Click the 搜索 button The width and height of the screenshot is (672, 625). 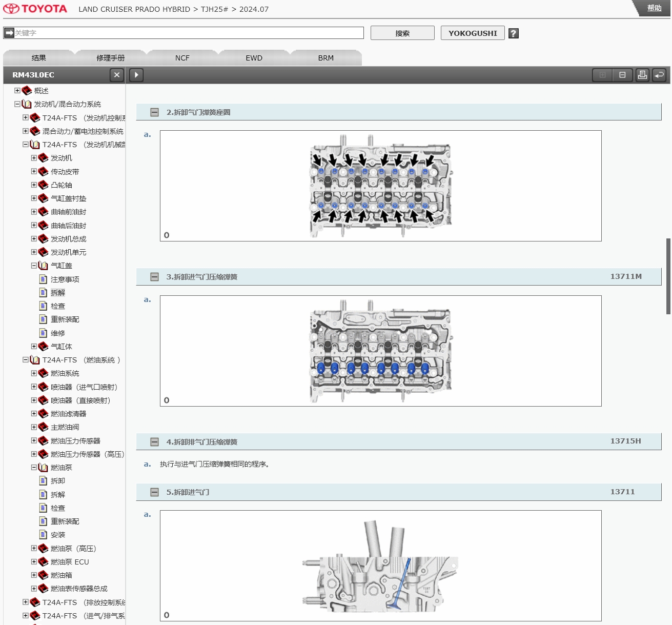tap(402, 33)
